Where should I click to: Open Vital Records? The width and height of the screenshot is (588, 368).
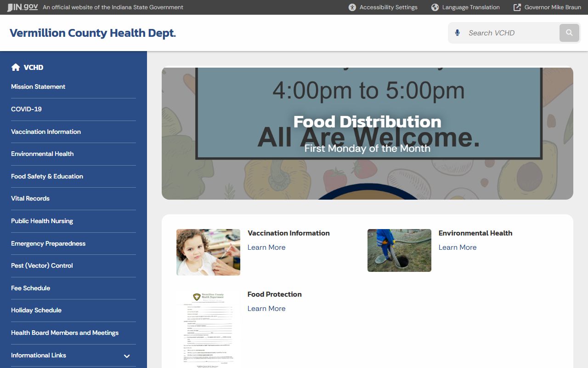pyautogui.click(x=30, y=198)
